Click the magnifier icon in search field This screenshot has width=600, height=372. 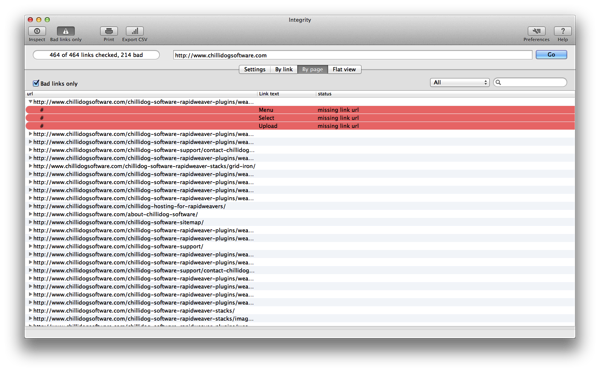tap(498, 82)
